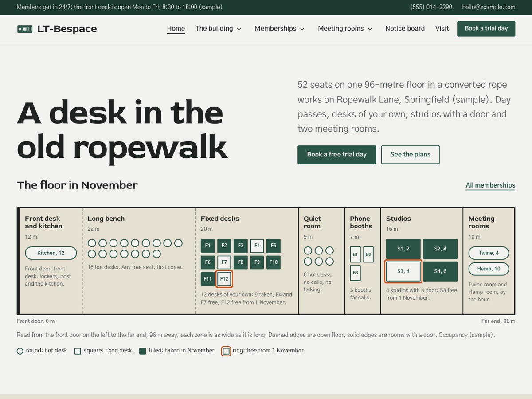
Task: Select the Kitchen, 12 pill
Action: pyautogui.click(x=51, y=253)
